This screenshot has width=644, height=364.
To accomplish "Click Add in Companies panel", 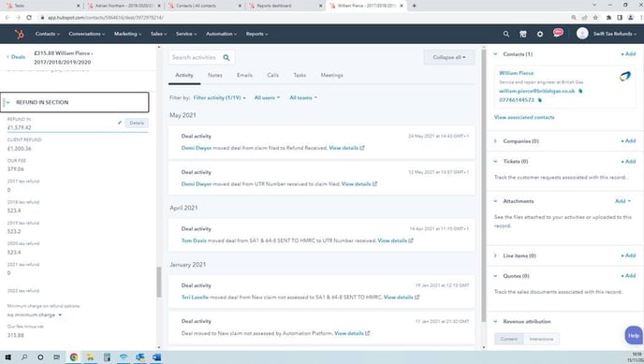I will point(628,140).
